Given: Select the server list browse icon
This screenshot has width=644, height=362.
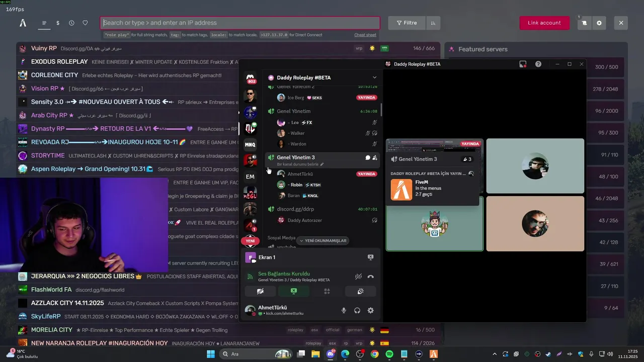Looking at the screenshot, I should 44,23.
